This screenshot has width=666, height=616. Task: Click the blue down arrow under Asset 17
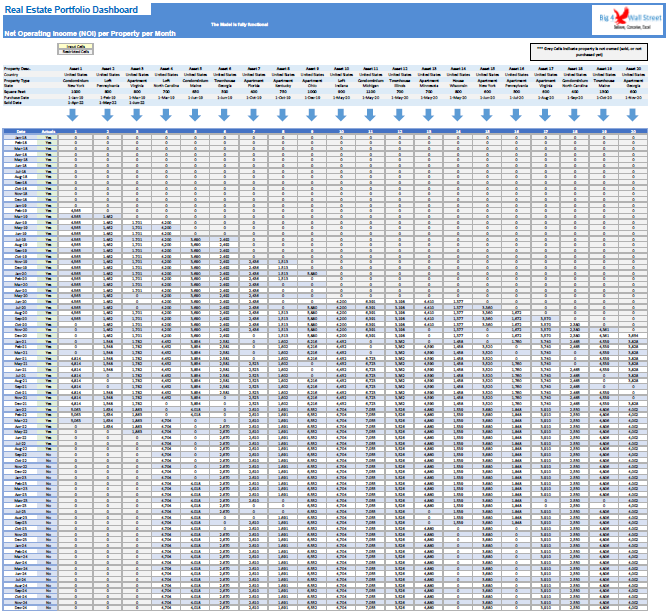click(545, 115)
